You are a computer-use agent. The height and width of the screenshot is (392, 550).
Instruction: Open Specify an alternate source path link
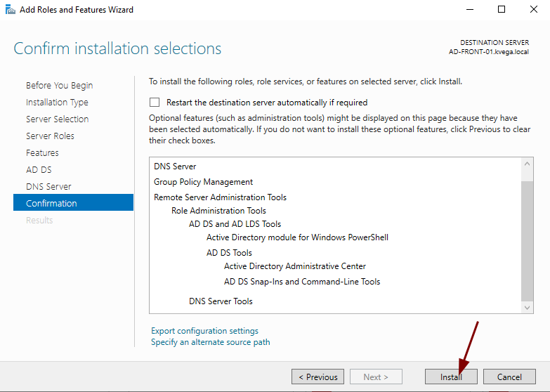210,342
